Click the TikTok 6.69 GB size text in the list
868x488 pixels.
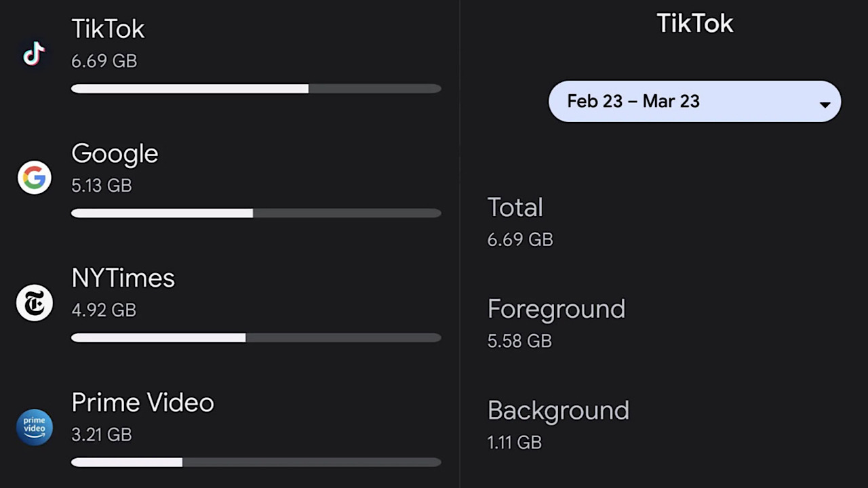coord(104,61)
